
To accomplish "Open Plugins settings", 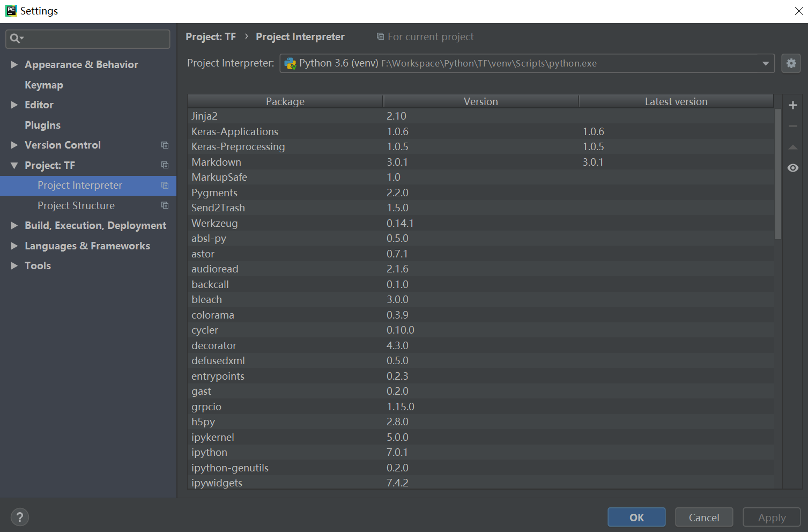I will 42,125.
